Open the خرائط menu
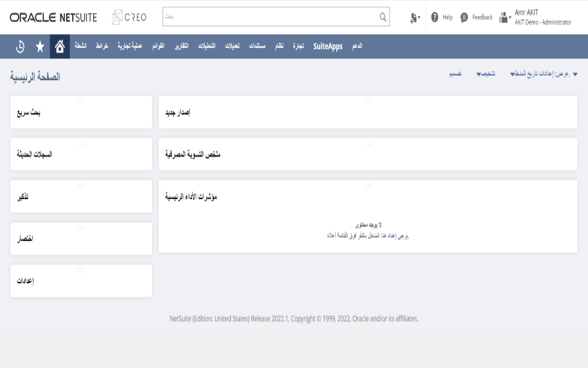Image resolution: width=588 pixels, height=368 pixels. [102, 46]
